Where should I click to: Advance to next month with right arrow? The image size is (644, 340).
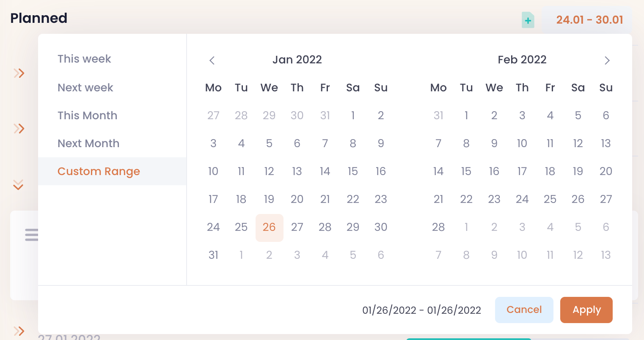pos(607,60)
